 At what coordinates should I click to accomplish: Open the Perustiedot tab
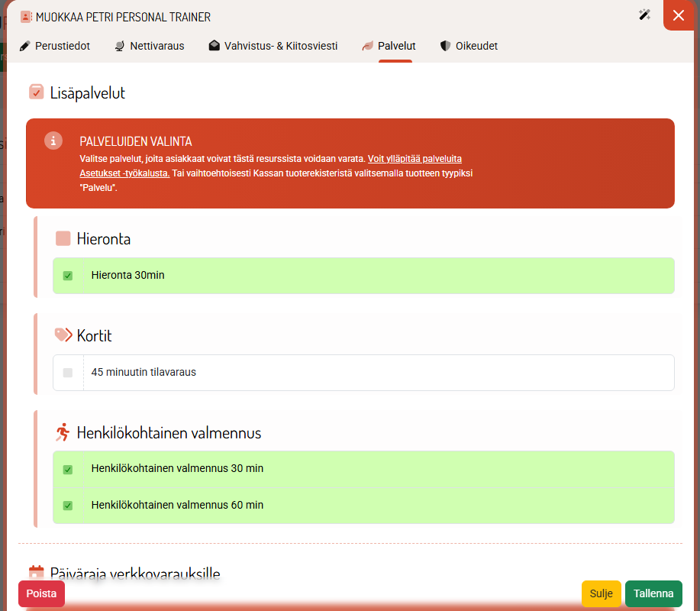pos(55,46)
